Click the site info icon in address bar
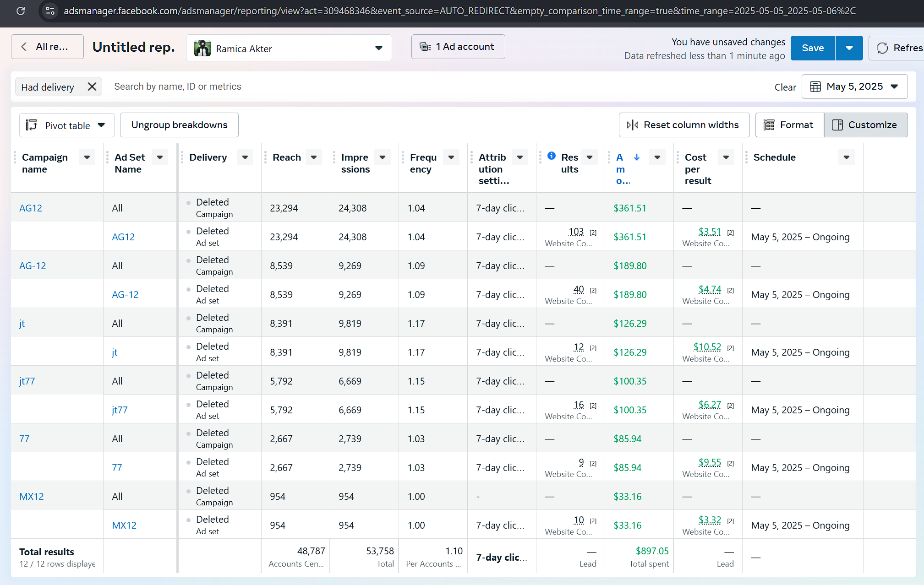 click(x=50, y=11)
